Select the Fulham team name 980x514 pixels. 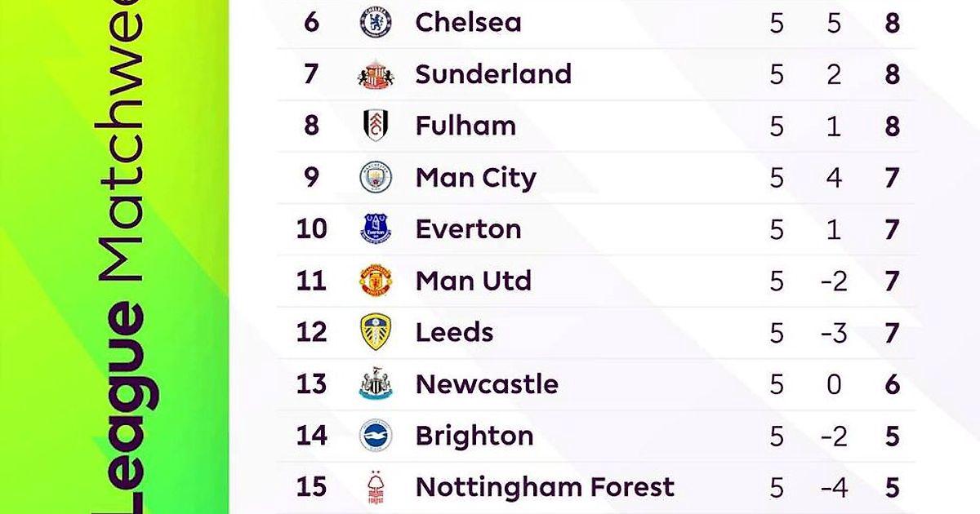coord(465,126)
